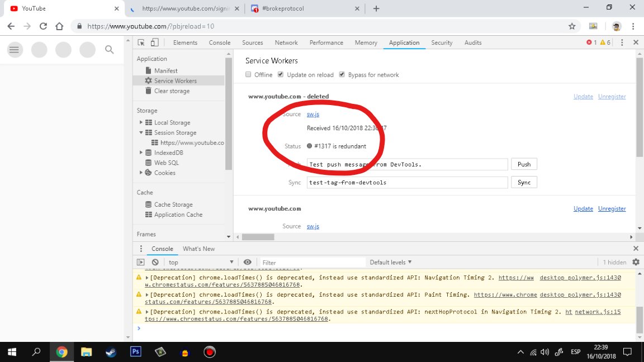The image size is (644, 362).
Task: Switch to the Network tab
Action: [286, 42]
